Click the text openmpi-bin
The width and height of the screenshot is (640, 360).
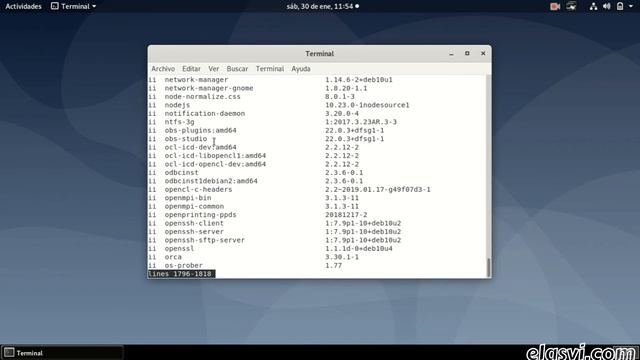coord(188,198)
